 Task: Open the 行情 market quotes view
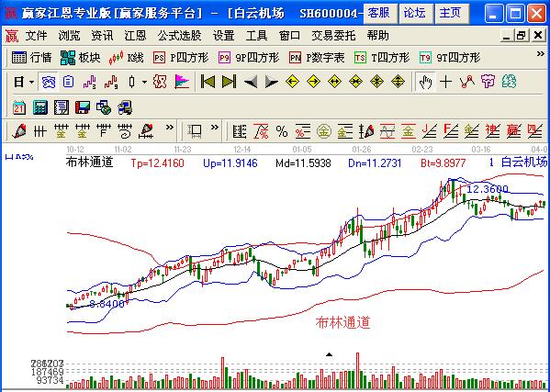coord(31,58)
